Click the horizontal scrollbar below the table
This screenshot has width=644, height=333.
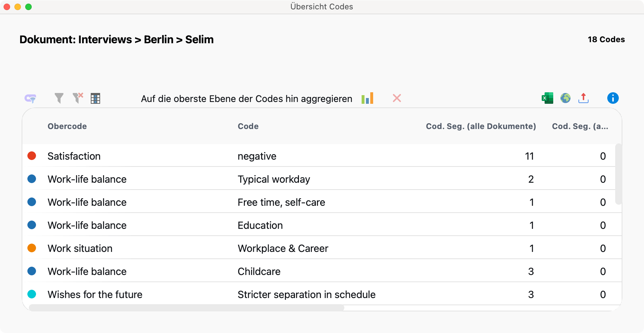187,308
